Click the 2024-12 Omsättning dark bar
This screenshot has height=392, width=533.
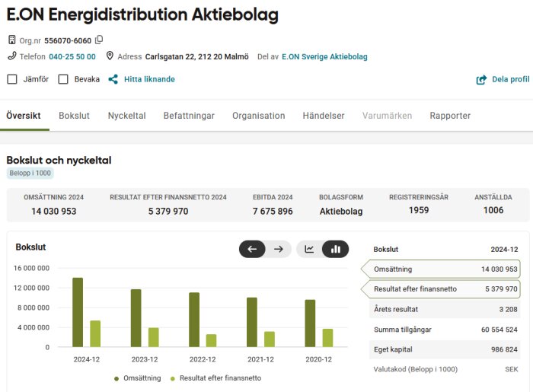coord(78,312)
